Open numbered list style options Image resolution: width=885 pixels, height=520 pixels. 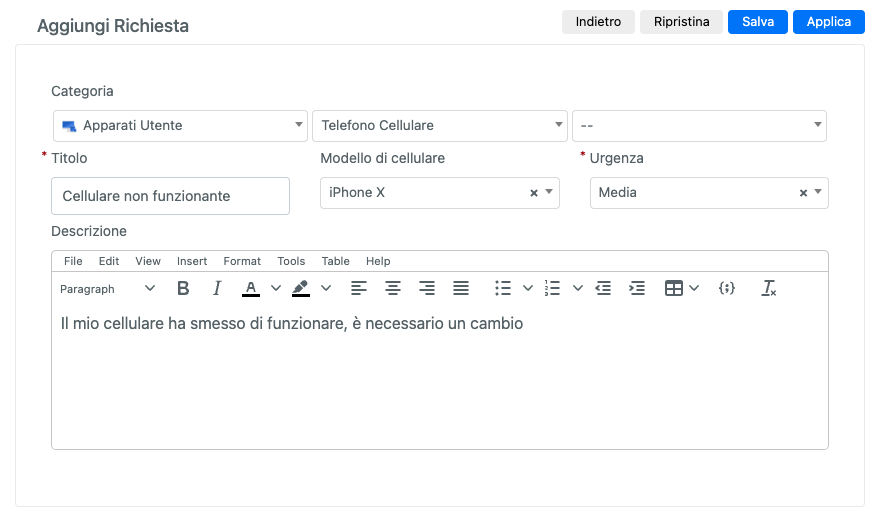pyautogui.click(x=577, y=289)
